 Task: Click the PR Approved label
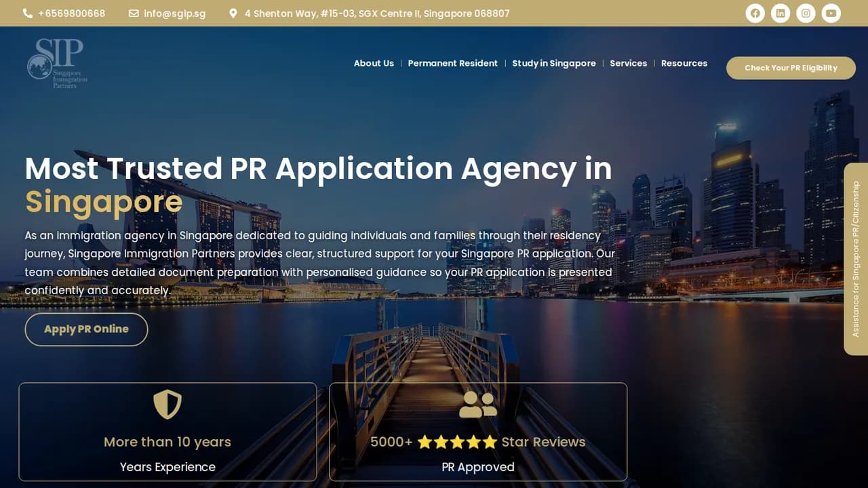(478, 467)
